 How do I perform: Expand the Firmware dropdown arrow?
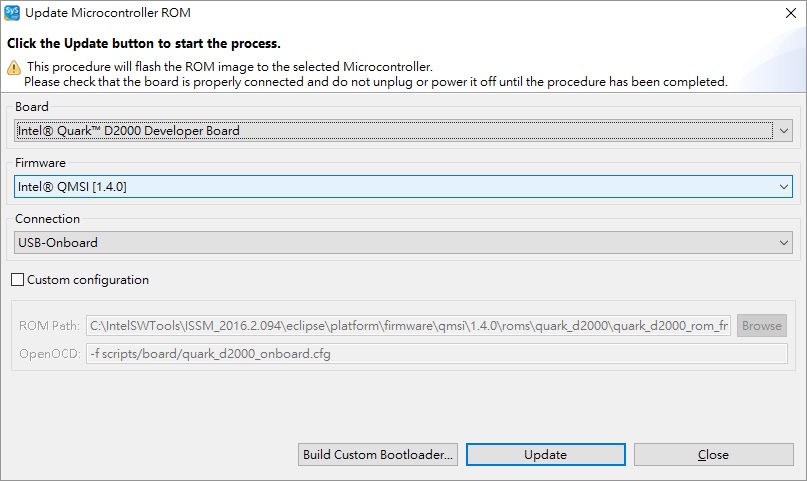(784, 187)
